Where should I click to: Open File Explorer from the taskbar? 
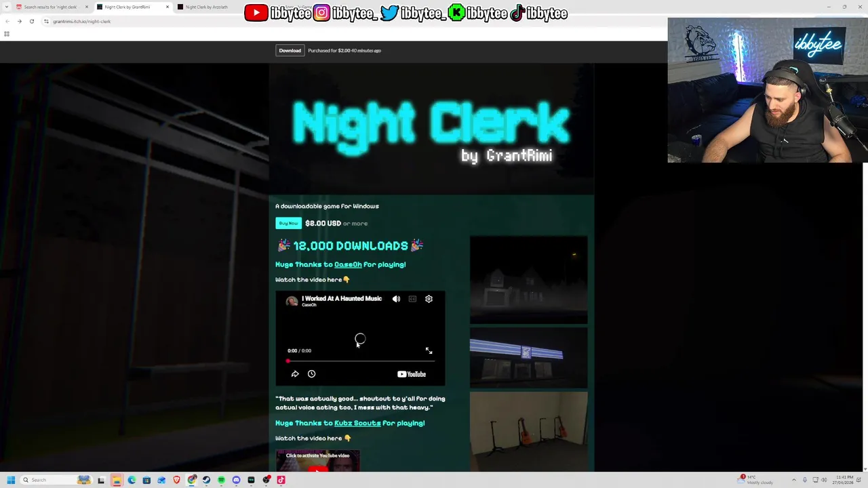click(117, 480)
